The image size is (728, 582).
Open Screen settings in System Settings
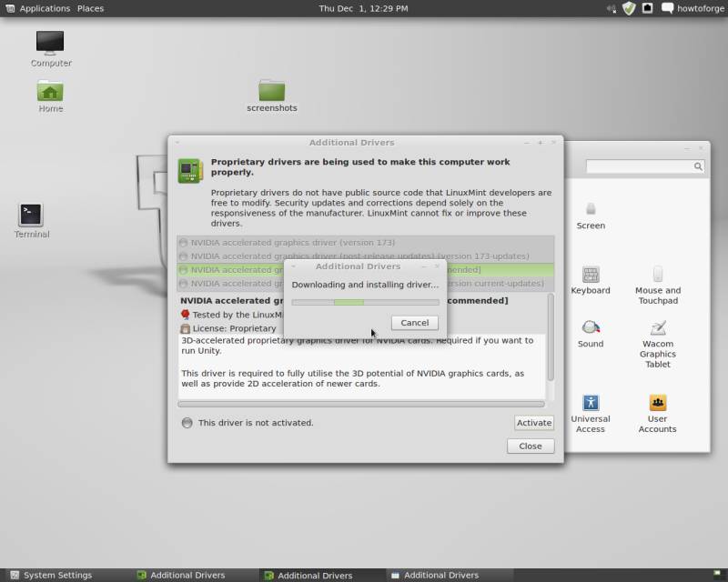pyautogui.click(x=591, y=216)
